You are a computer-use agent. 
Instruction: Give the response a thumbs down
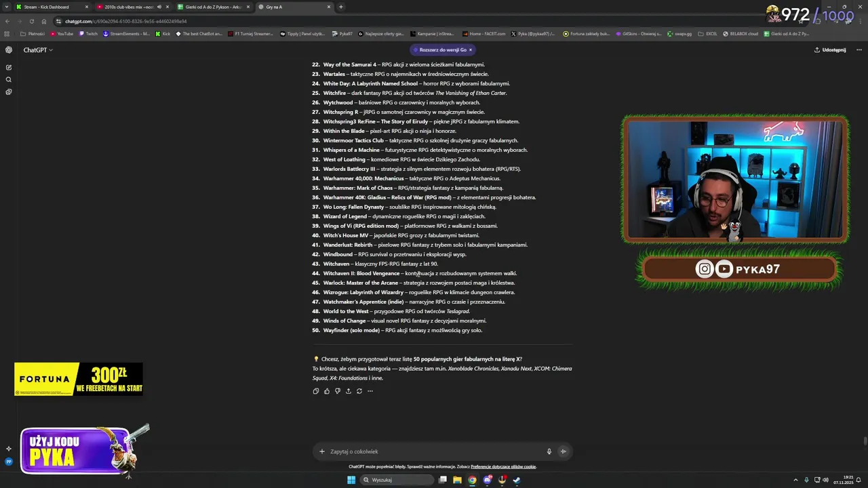click(338, 391)
